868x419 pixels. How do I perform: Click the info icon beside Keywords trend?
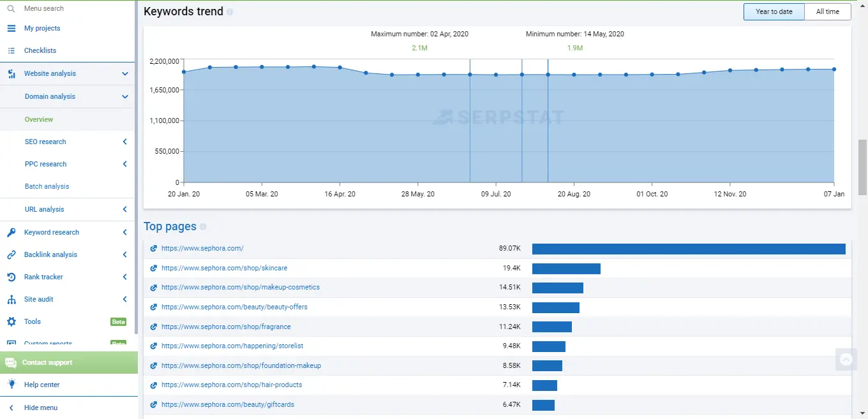coord(230,11)
